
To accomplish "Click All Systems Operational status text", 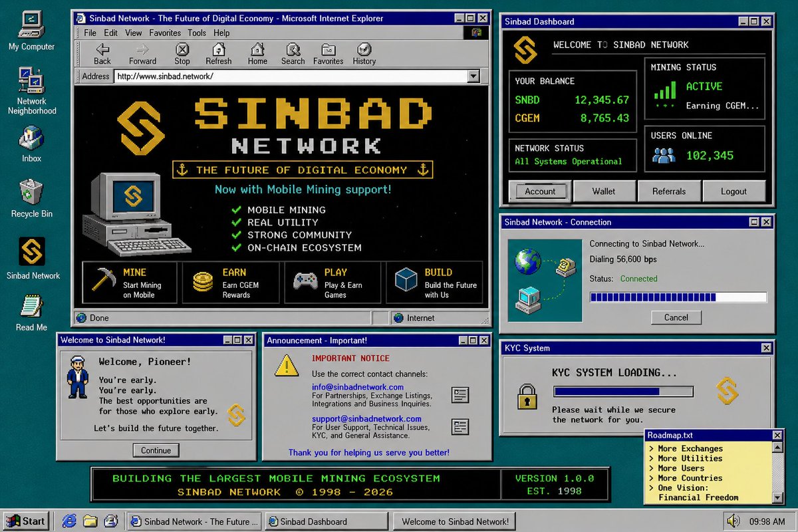I will click(569, 162).
